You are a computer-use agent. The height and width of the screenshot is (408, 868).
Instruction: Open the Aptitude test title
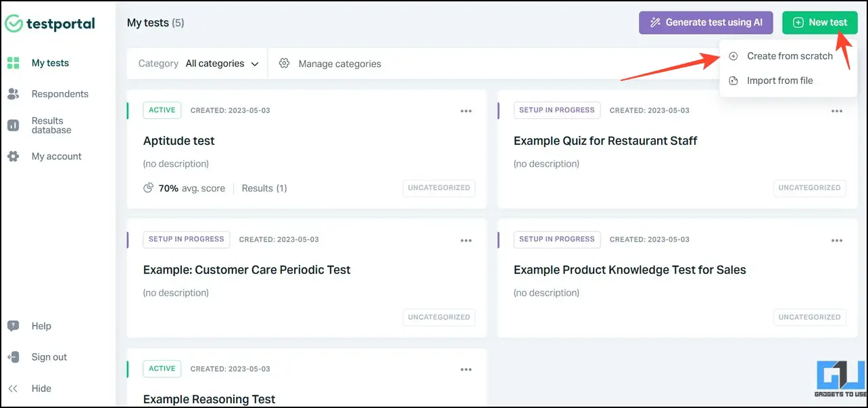tap(179, 141)
